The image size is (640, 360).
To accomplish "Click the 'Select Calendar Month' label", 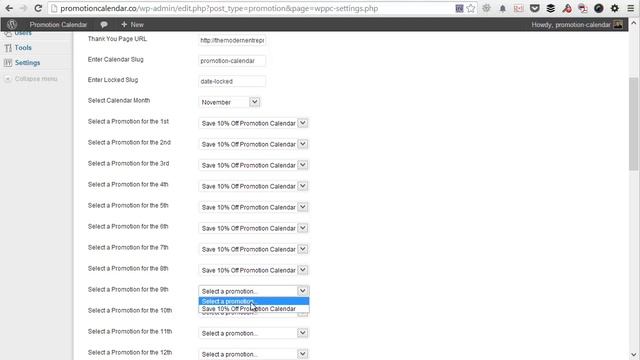I will click(119, 100).
